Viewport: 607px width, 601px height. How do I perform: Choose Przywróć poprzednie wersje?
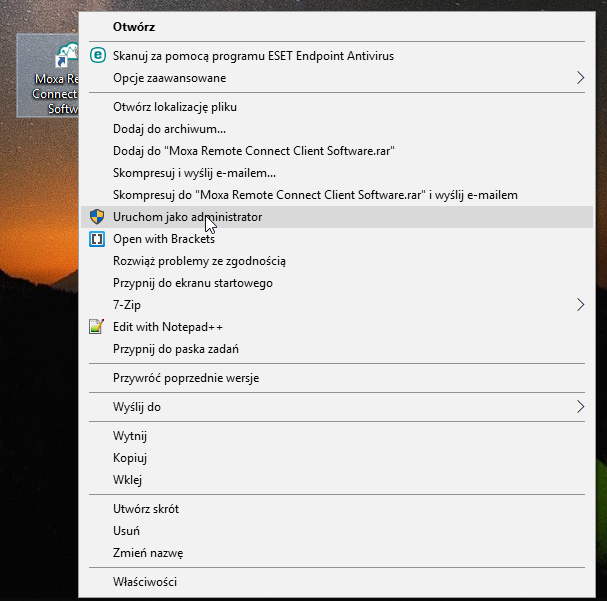pos(186,378)
